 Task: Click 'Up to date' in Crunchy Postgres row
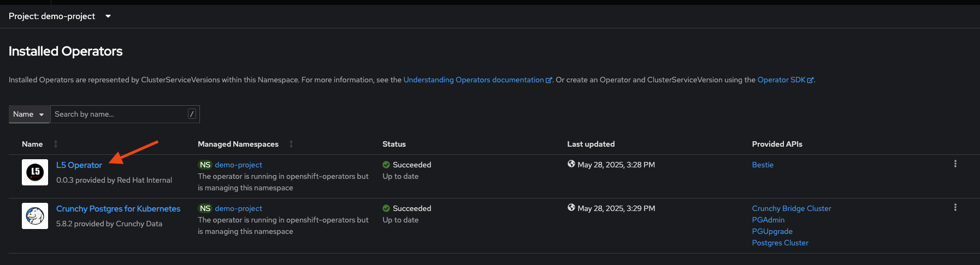click(x=400, y=220)
